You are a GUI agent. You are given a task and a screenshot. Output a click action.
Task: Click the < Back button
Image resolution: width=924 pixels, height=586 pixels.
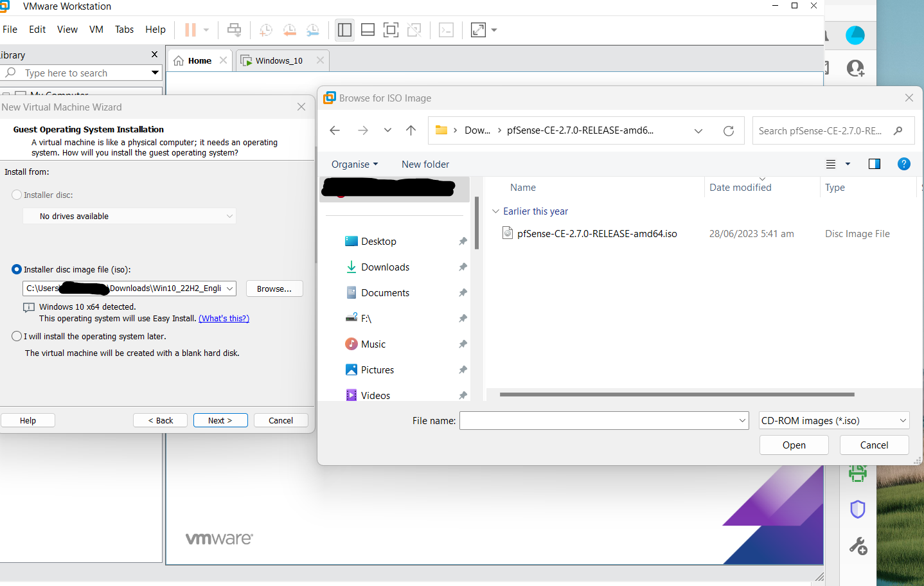pyautogui.click(x=161, y=420)
